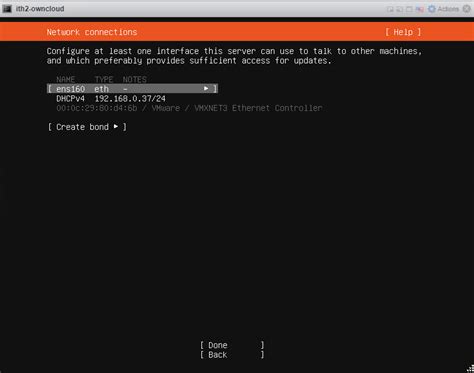The image size is (474, 373).
Task: Close the ith2-owncloud console window
Action: (x=467, y=9)
